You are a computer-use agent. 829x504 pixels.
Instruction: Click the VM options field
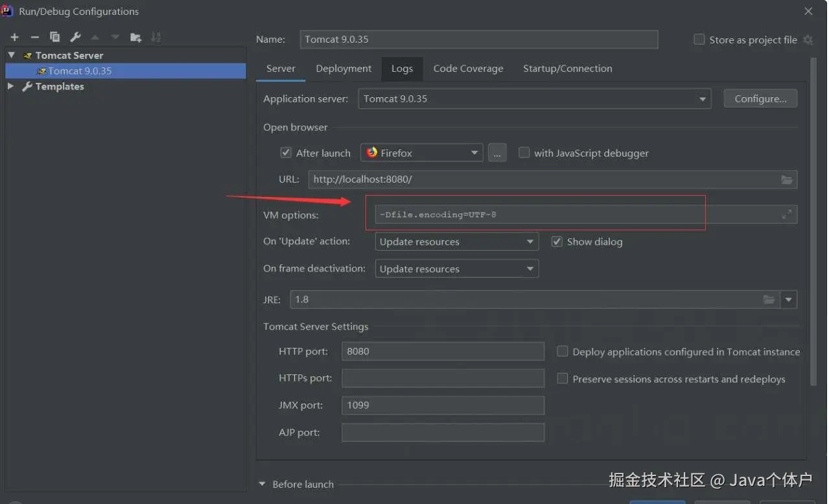[586, 214]
